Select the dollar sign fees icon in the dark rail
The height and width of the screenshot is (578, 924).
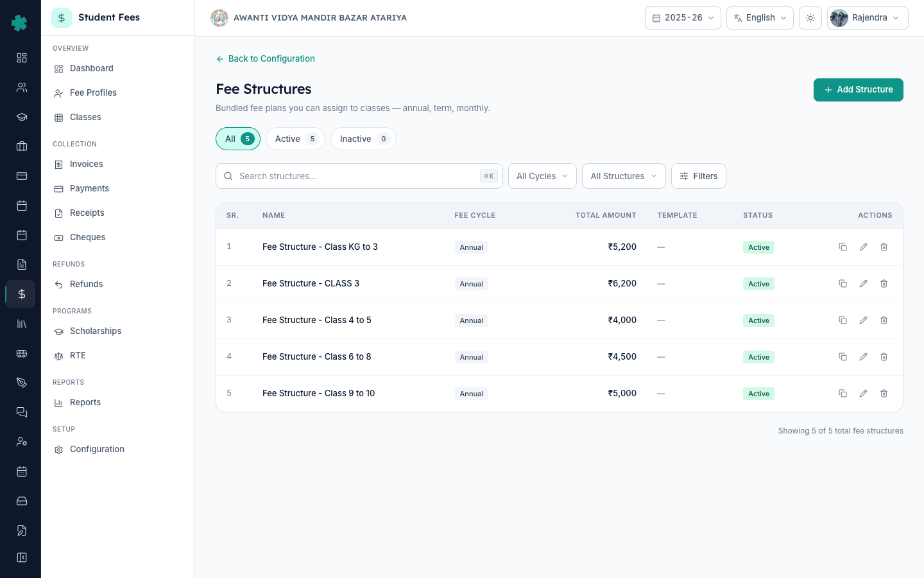tap(22, 294)
